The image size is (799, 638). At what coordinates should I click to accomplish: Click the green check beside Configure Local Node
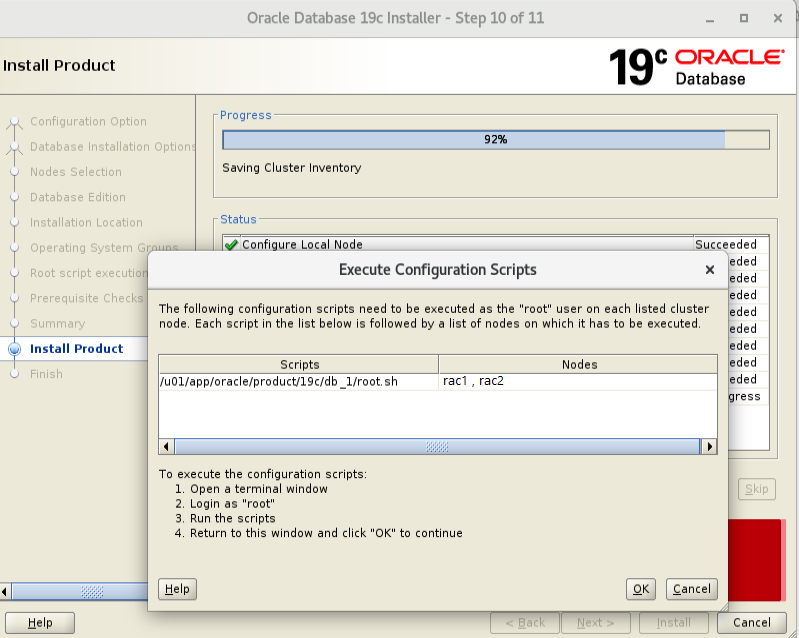(232, 245)
